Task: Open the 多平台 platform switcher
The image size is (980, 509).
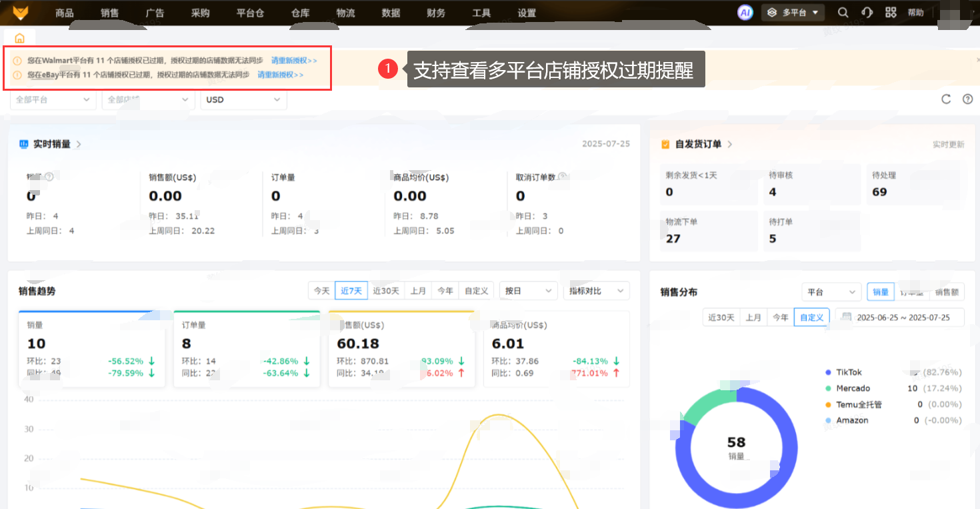Action: pyautogui.click(x=793, y=13)
